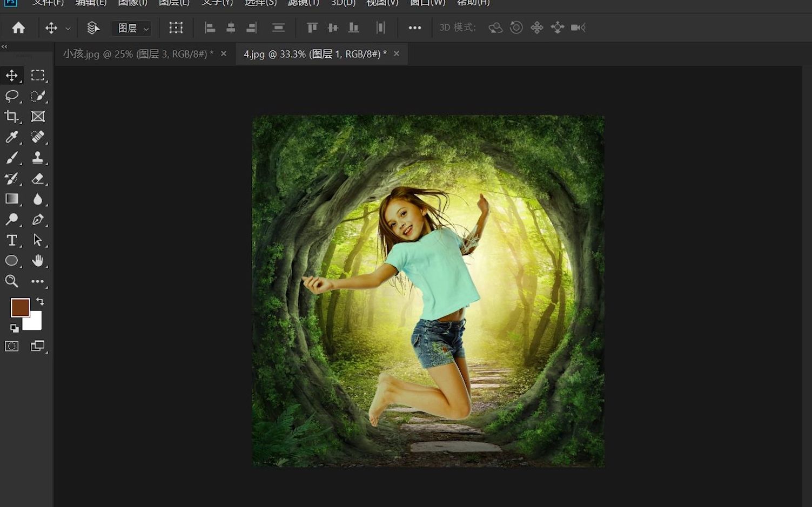Screen dimensions: 812x507
Task: Activate the Crop tool
Action: click(12, 116)
